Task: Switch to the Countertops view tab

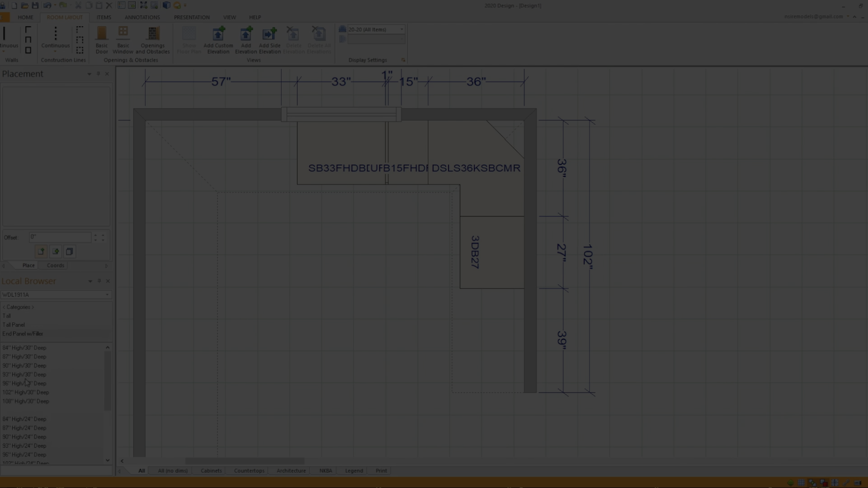Action: (x=249, y=470)
